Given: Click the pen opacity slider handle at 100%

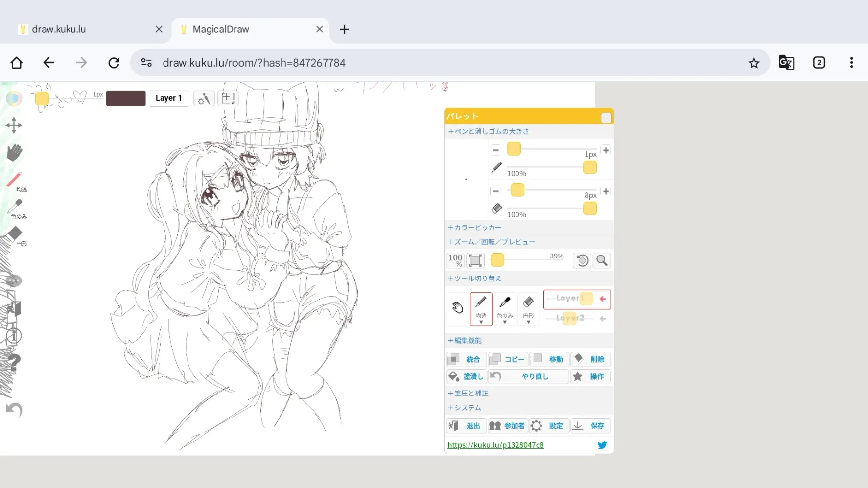Looking at the screenshot, I should 590,167.
